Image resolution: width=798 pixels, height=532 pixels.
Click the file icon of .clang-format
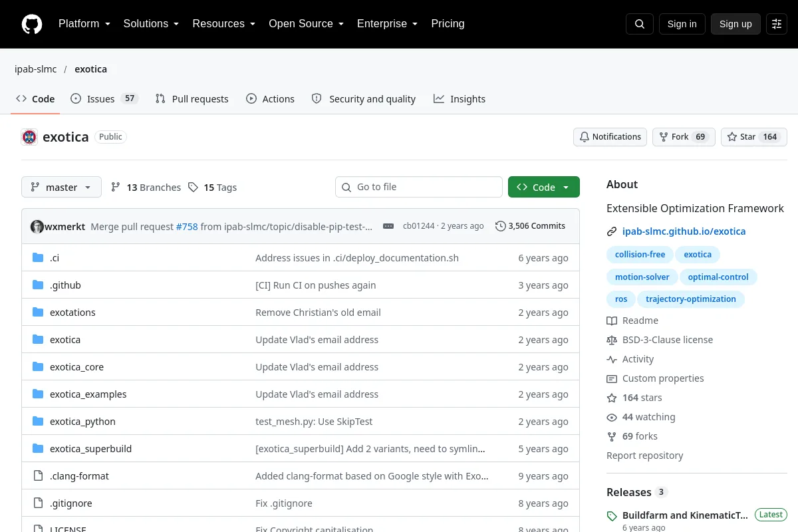[x=38, y=476]
